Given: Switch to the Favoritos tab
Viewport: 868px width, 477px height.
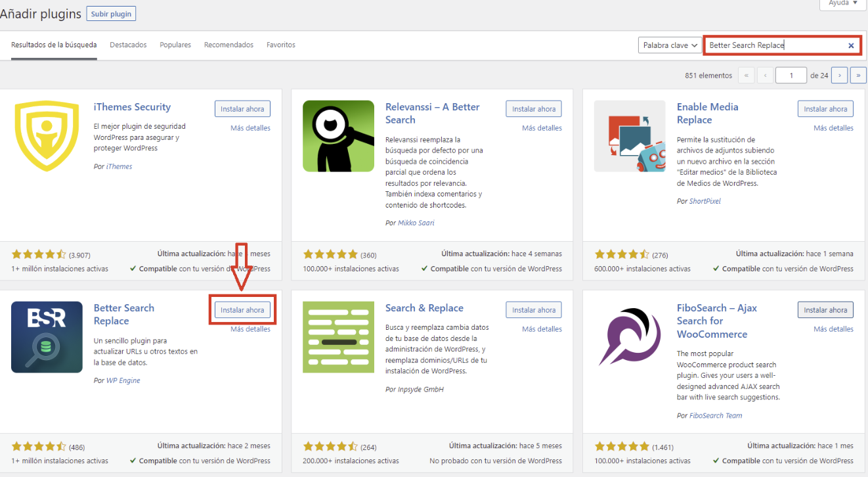Looking at the screenshot, I should (281, 45).
